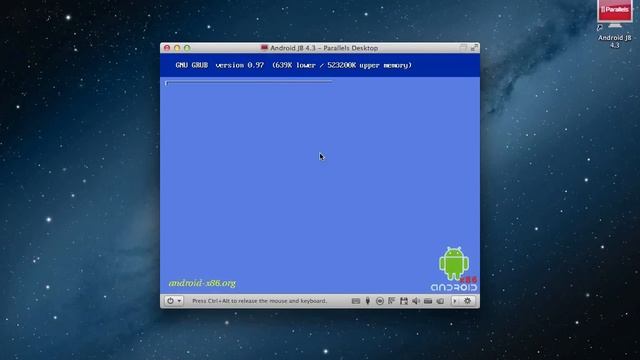Click the Coherence view icon in title bar
The image size is (640, 360).
click(x=463, y=48)
